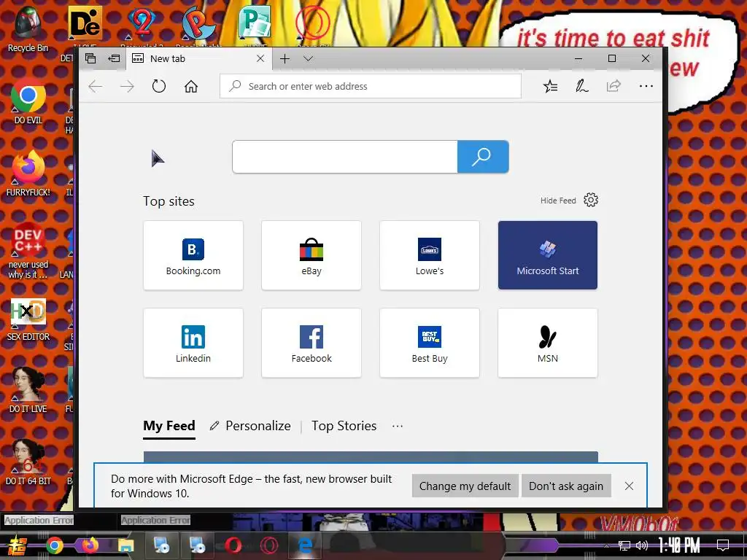Focus the Search or enter web address bar

point(371,86)
